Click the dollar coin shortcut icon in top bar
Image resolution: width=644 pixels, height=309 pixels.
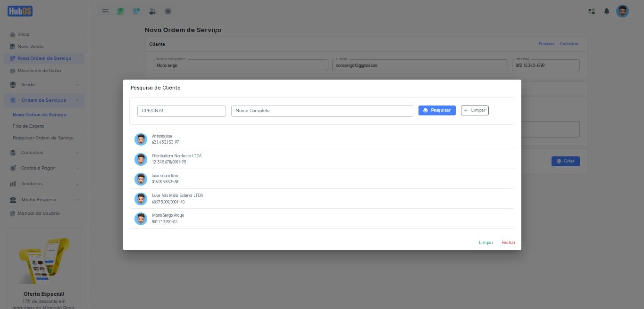point(168,11)
